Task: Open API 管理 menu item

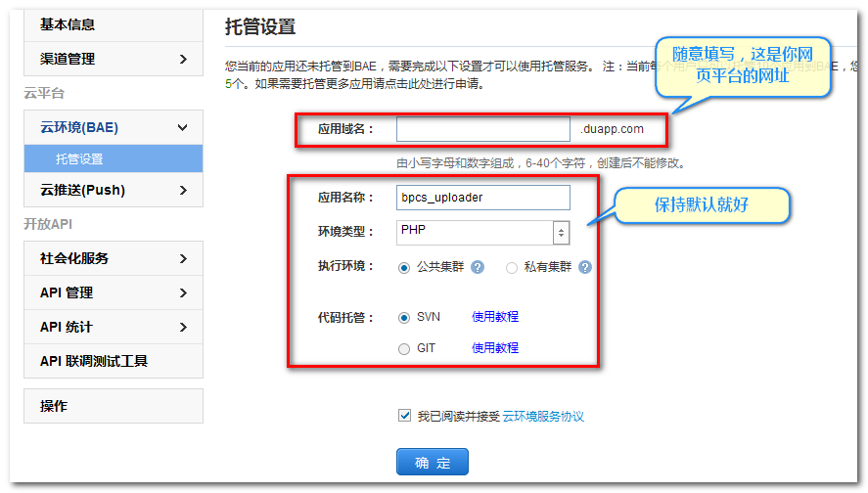Action: (114, 292)
